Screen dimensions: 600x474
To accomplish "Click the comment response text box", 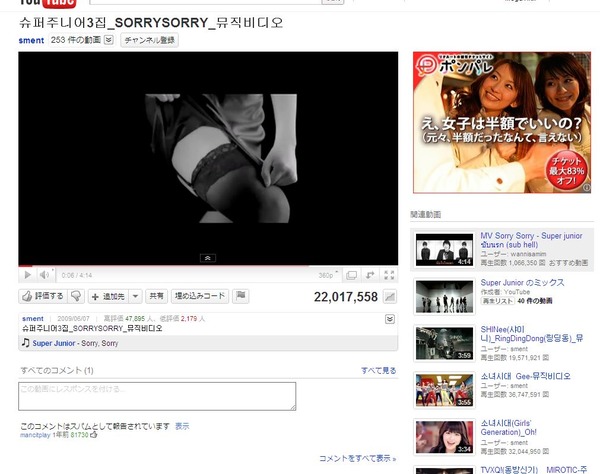I will (x=157, y=396).
